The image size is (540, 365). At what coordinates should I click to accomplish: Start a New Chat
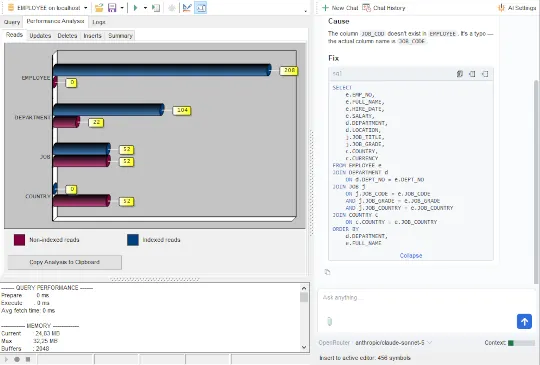(340, 8)
